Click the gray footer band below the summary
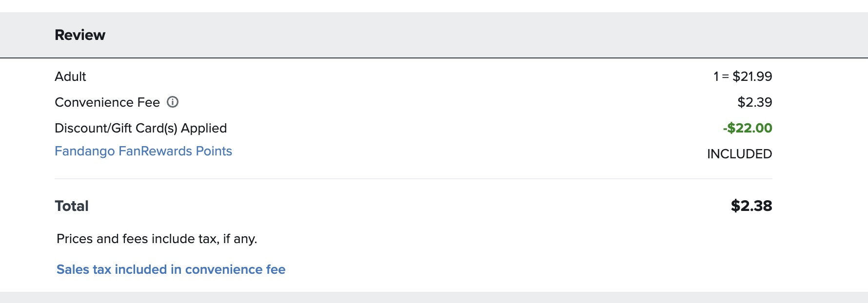 click(434, 298)
